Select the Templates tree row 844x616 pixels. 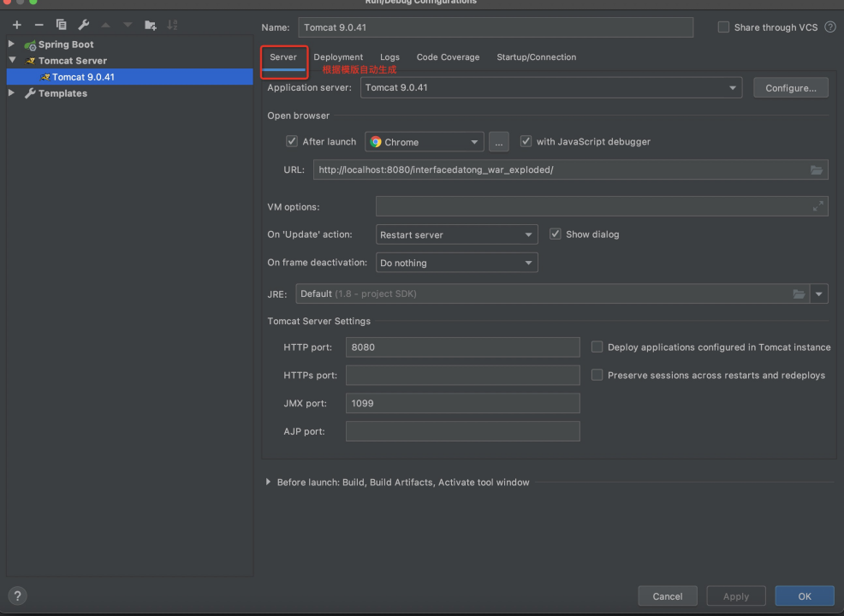click(130, 93)
